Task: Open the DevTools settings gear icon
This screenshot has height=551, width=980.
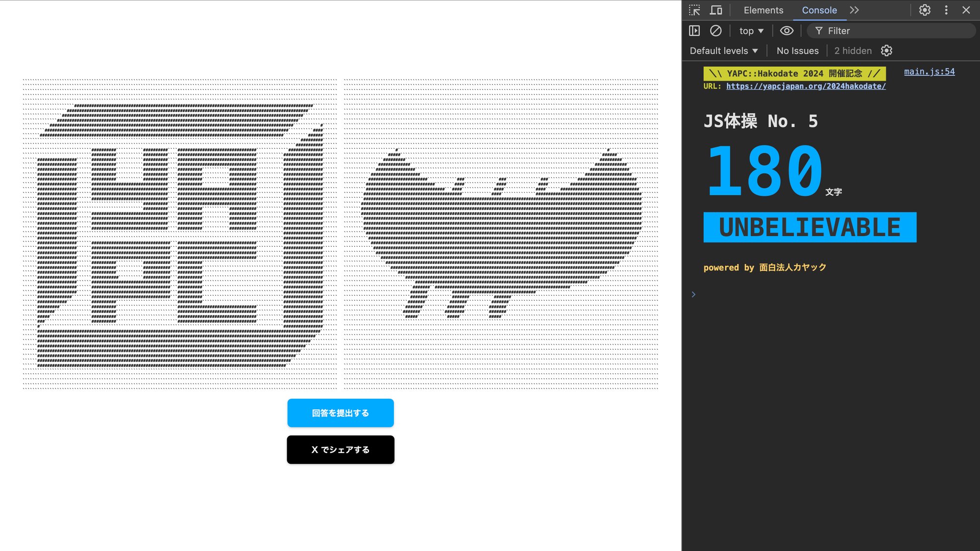Action: pyautogui.click(x=925, y=10)
